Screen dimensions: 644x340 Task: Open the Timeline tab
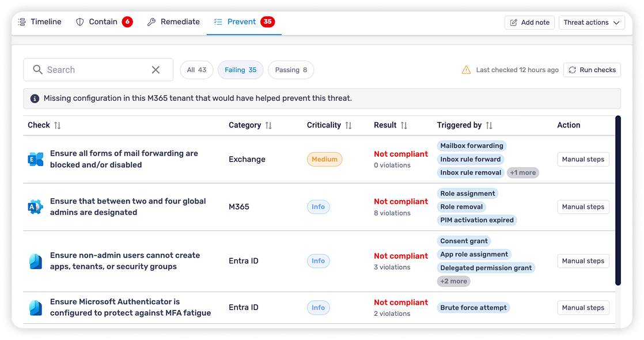pos(40,22)
